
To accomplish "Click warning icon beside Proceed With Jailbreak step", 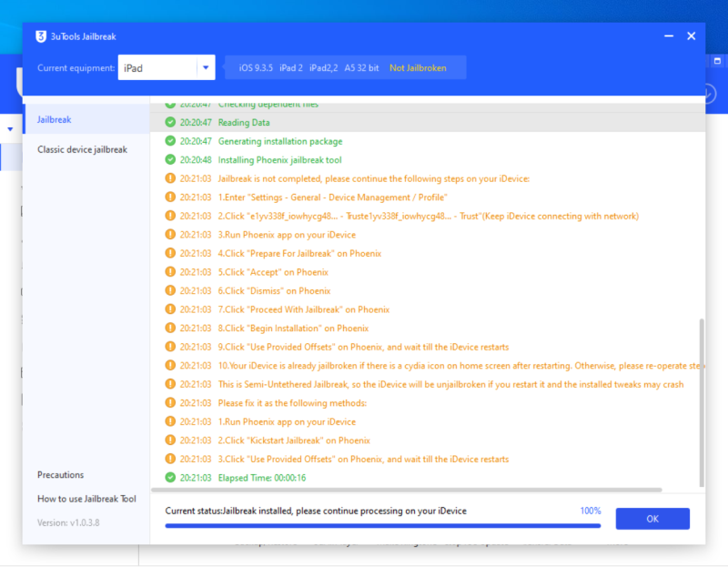I will pos(170,309).
